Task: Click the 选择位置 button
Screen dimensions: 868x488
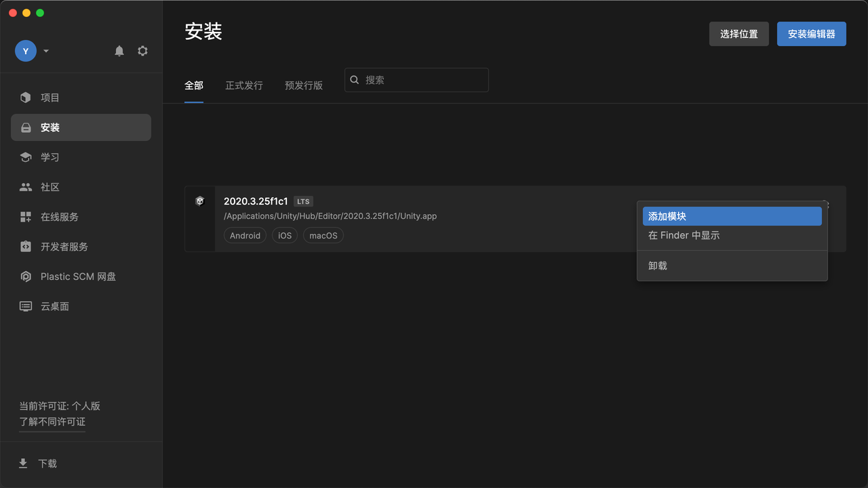Action: [x=739, y=34]
